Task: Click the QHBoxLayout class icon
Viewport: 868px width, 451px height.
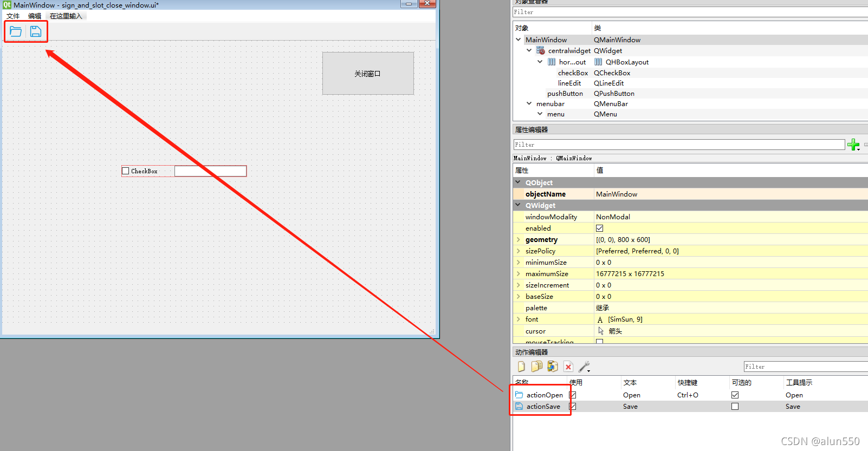Action: [x=598, y=62]
